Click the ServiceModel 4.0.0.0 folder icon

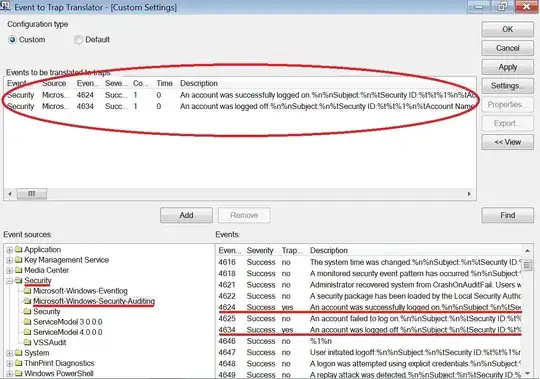(28, 332)
